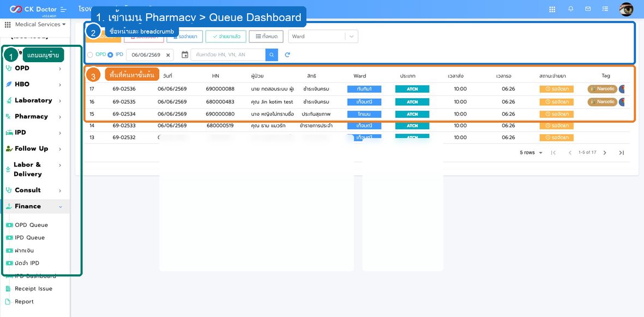Click the OPD Queue money icon
The image size is (644, 317).
pos(9,225)
